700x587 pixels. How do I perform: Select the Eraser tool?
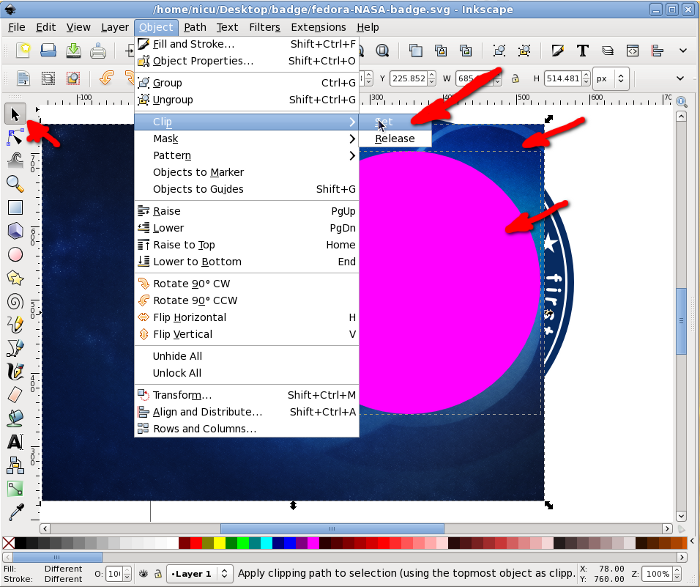pos(15,395)
